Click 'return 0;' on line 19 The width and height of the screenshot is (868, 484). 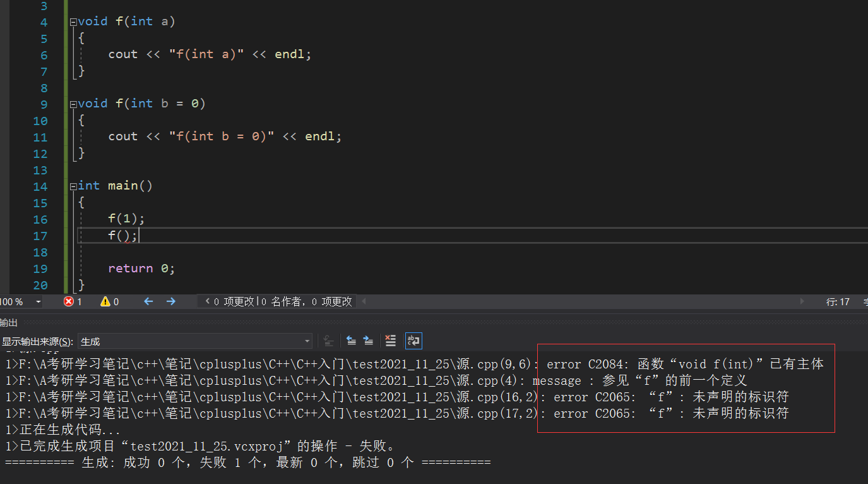tap(141, 268)
